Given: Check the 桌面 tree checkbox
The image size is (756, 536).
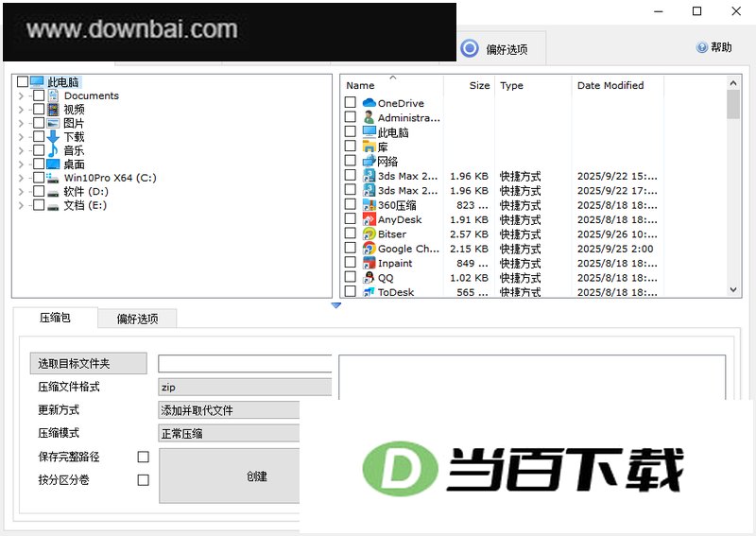Looking at the screenshot, I should click(x=39, y=164).
